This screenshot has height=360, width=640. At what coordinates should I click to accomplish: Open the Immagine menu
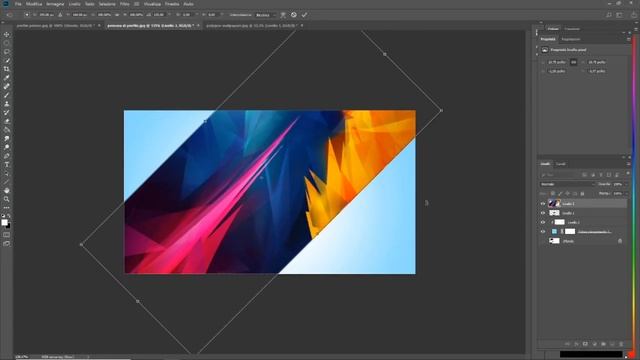tap(55, 4)
